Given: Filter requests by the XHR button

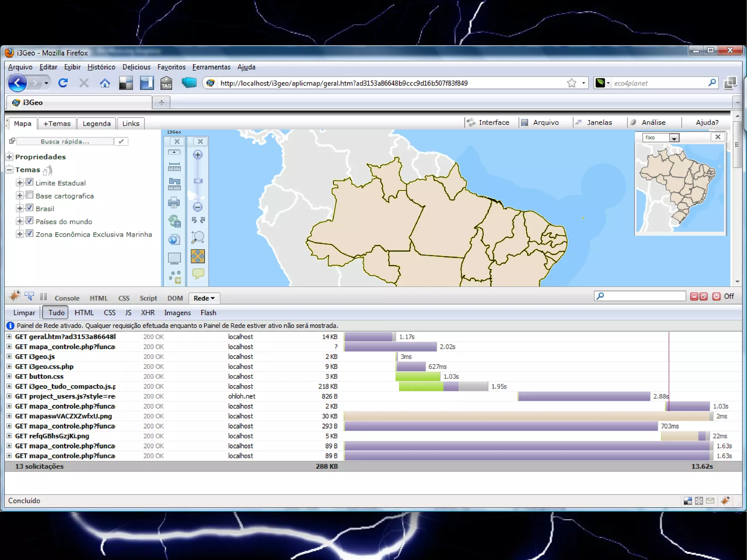Looking at the screenshot, I should (148, 313).
